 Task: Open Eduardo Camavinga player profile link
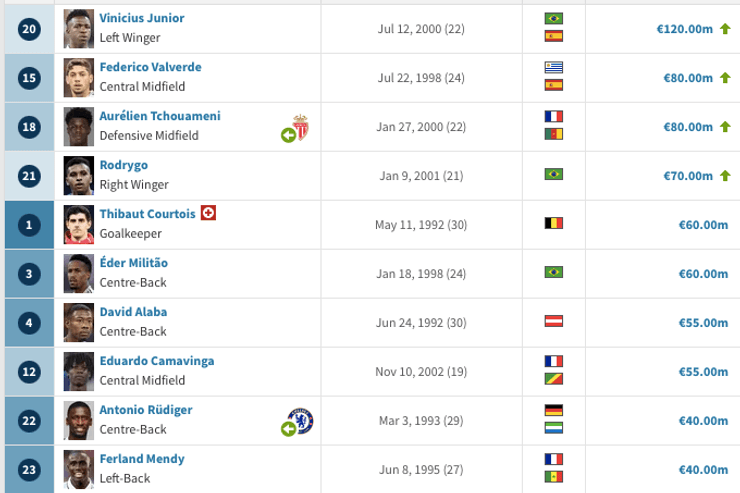click(x=156, y=360)
